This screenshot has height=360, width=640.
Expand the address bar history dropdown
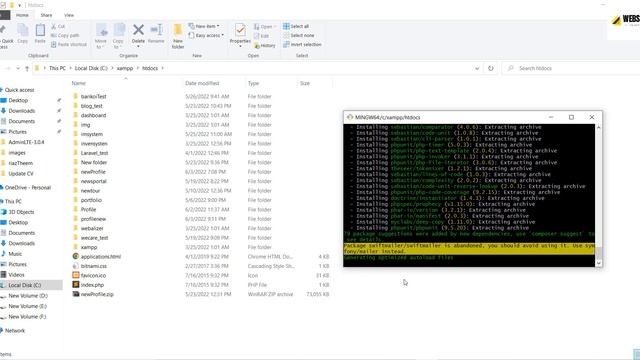[x=477, y=68]
